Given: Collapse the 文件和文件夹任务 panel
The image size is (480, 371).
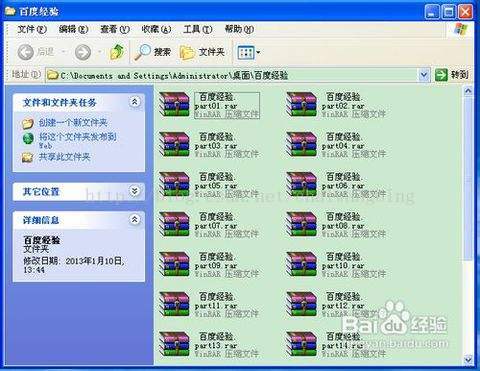Looking at the screenshot, I should coord(134,102).
